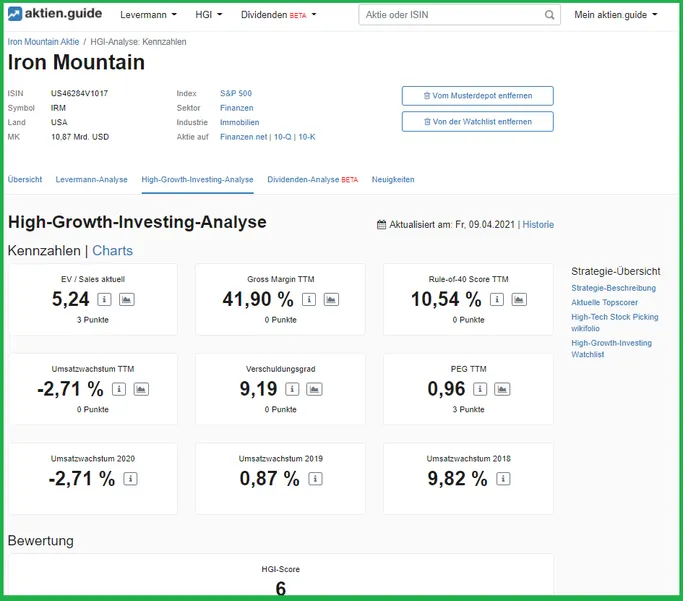Focus the Aktie oder ISIN search field
The image size is (683, 601).
[459, 15]
